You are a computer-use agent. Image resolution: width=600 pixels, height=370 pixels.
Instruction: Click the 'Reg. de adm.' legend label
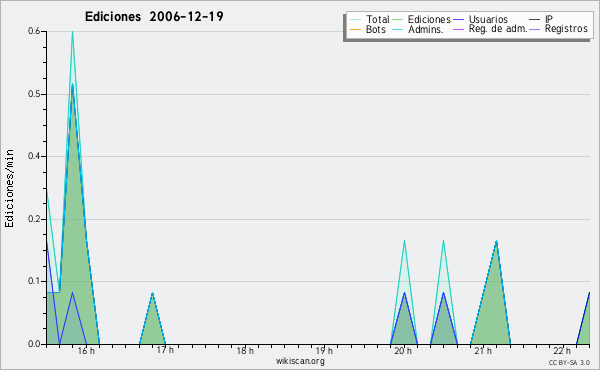click(x=497, y=29)
